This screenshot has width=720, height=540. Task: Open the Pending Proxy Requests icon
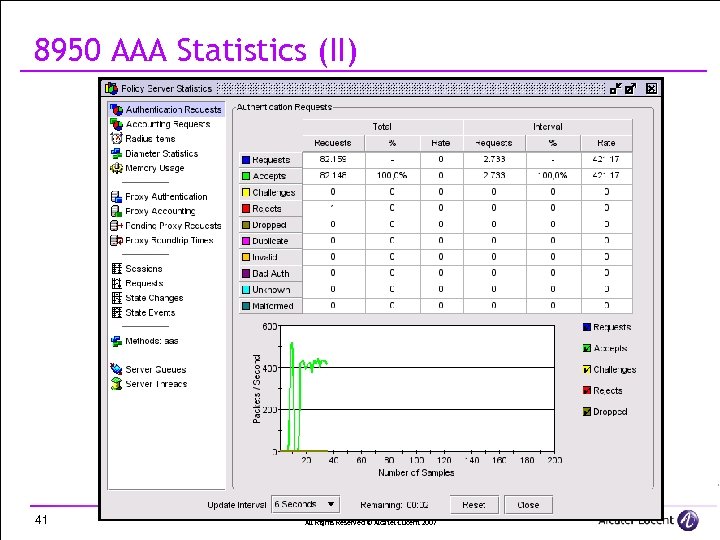click(x=117, y=225)
